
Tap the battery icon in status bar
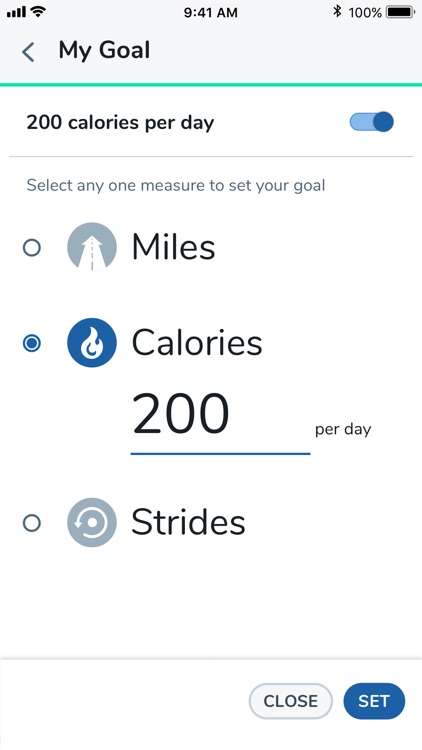click(x=400, y=12)
